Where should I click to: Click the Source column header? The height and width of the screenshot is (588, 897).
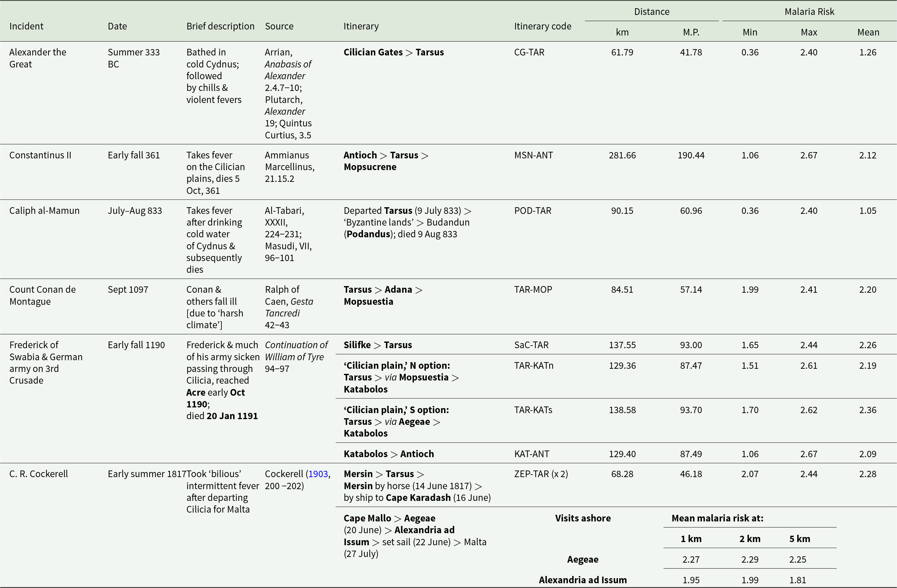[x=279, y=26]
